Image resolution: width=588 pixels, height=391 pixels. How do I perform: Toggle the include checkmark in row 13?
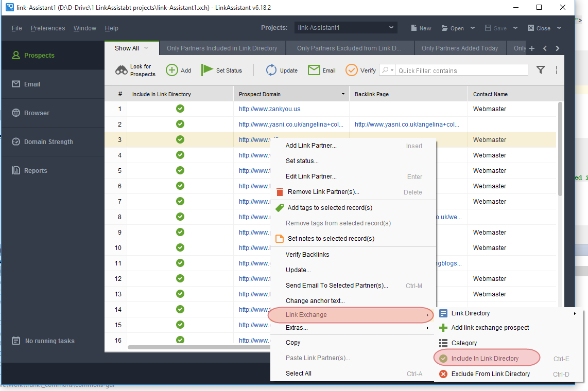tap(180, 294)
